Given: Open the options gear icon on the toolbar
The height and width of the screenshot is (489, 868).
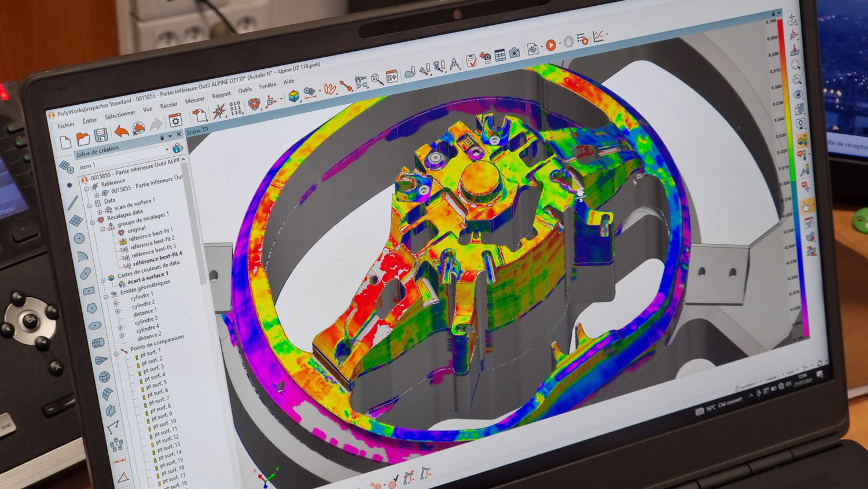Looking at the screenshot, I should point(175,120).
